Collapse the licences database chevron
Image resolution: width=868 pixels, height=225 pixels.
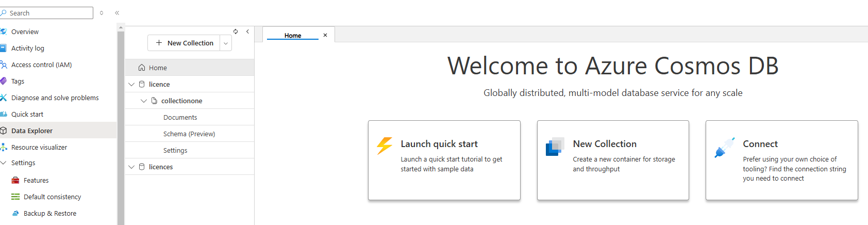[x=131, y=167]
